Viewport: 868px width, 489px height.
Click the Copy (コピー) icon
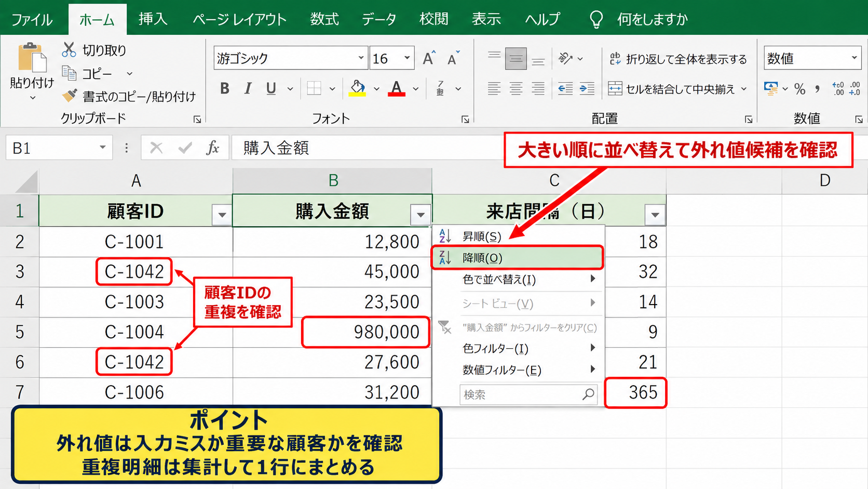click(x=69, y=73)
